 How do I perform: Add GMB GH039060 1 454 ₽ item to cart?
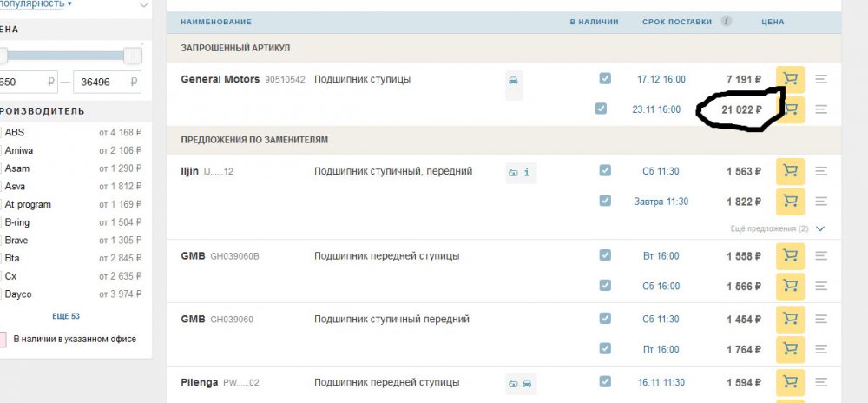point(790,319)
